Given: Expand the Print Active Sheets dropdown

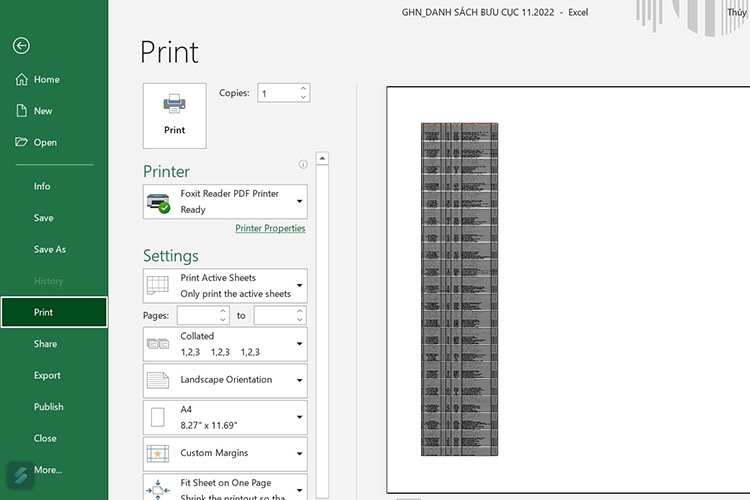Looking at the screenshot, I should pos(225,286).
